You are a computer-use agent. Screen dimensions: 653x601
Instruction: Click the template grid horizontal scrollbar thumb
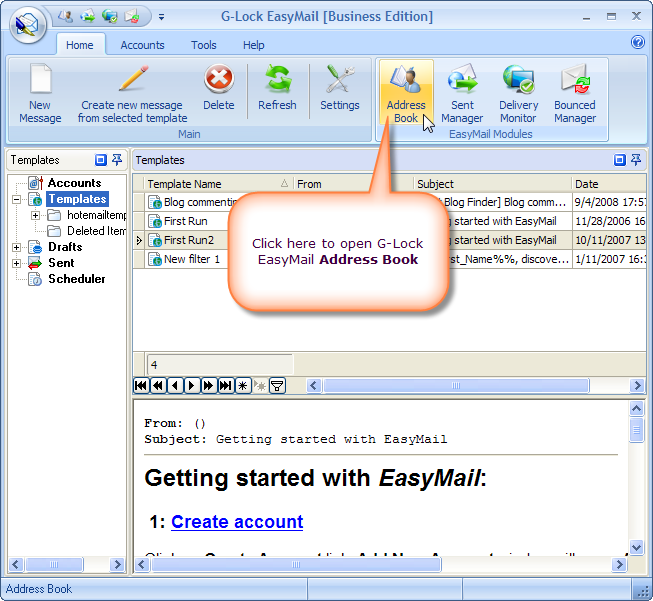(x=456, y=386)
